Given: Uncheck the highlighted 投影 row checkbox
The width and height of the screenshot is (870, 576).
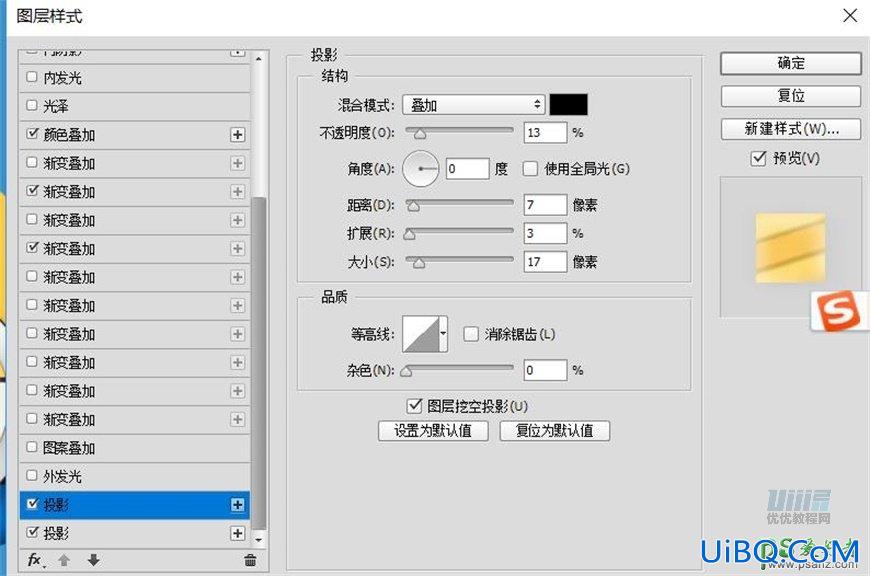Looking at the screenshot, I should coord(32,504).
